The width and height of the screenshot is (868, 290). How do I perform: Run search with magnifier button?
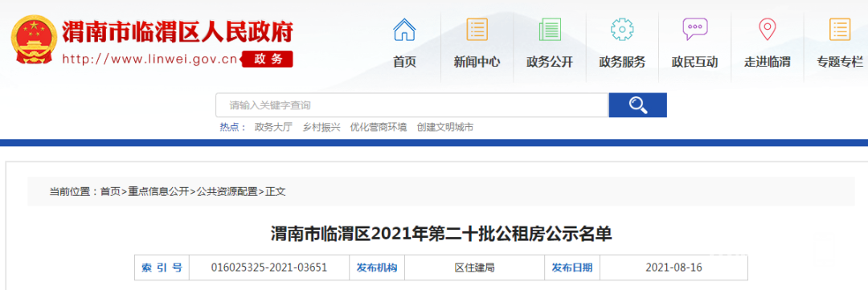(637, 105)
